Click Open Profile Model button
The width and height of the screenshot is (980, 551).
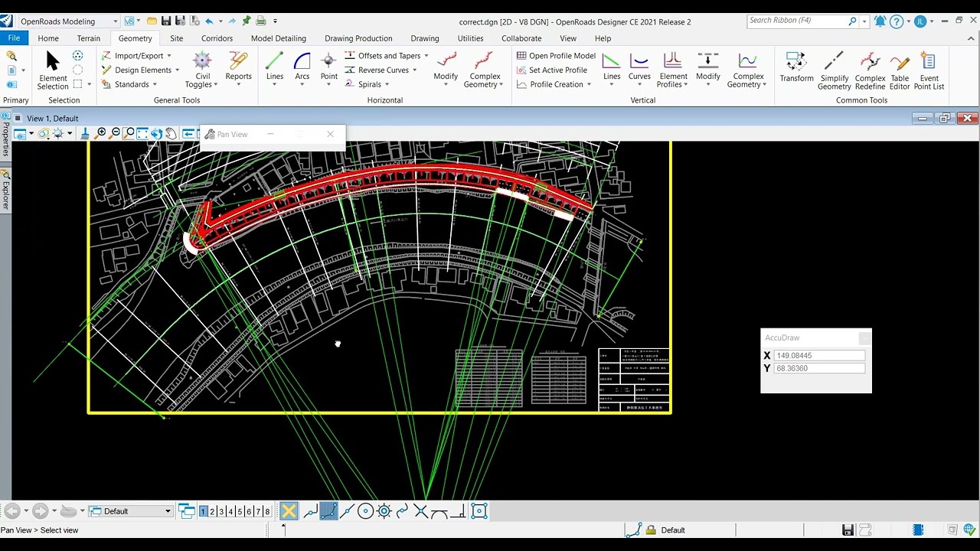(x=556, y=56)
